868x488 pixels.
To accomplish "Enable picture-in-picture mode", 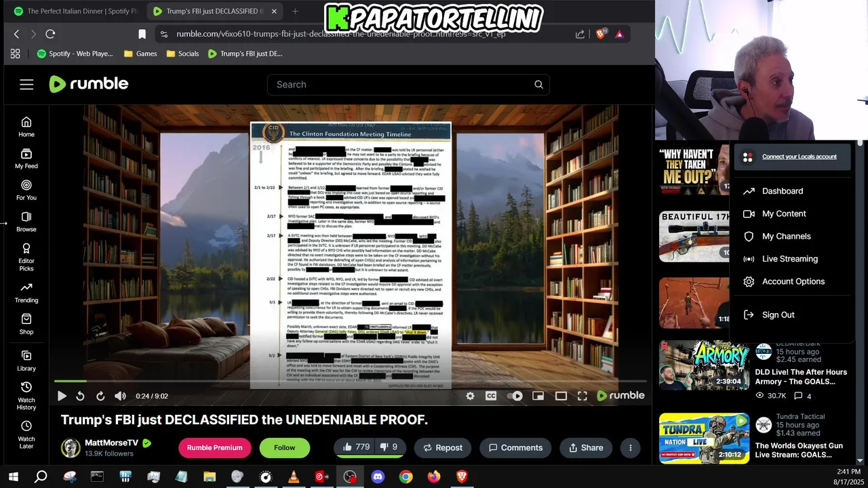I will (x=538, y=396).
